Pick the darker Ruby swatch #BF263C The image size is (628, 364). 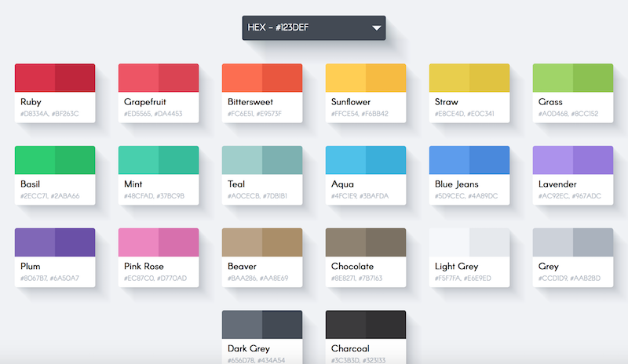pyautogui.click(x=75, y=78)
